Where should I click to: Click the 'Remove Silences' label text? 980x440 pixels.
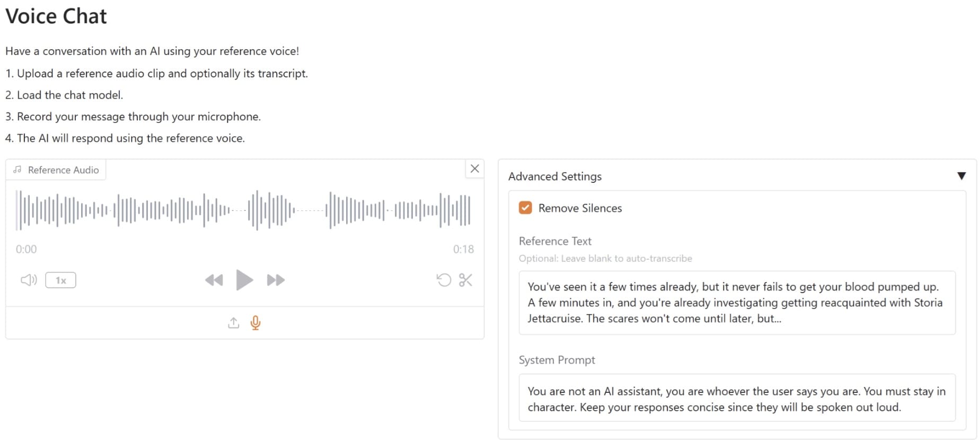coord(580,208)
